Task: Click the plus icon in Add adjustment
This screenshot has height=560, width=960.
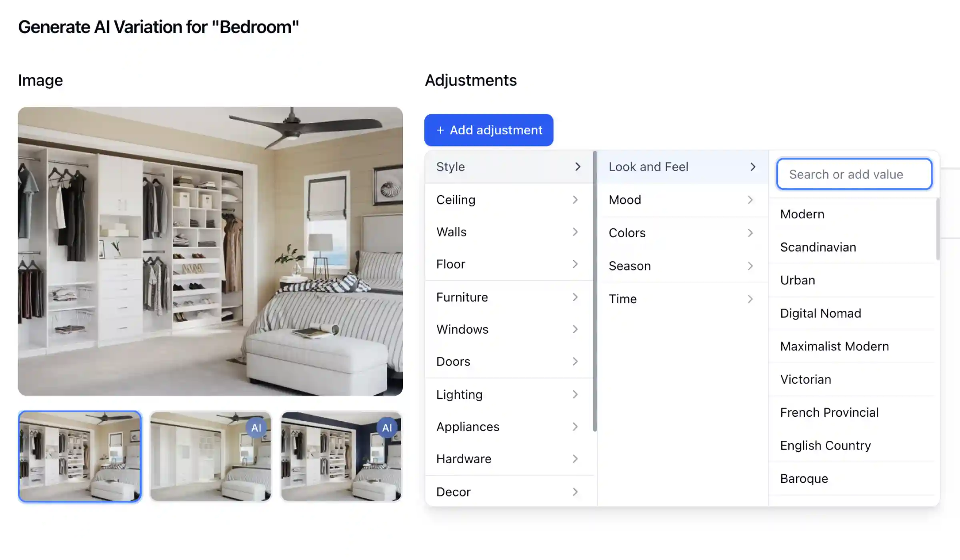Action: click(440, 130)
